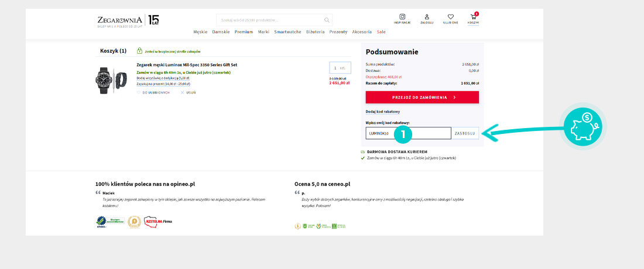Image resolution: width=644 pixels, height=269 pixels.
Task: Click the Rzetelna Firma badge
Action: [158, 222]
